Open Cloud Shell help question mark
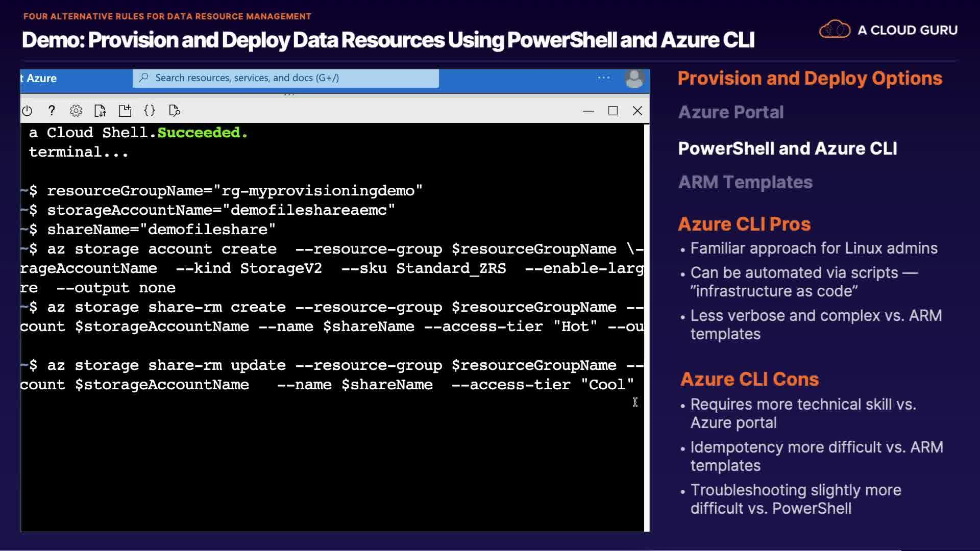The width and height of the screenshot is (980, 551). (x=52, y=111)
